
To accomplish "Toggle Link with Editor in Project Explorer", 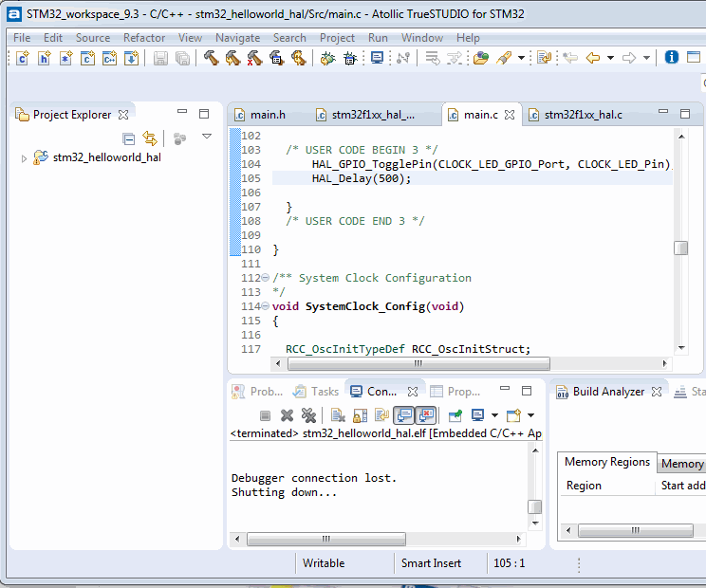I will [x=150, y=138].
